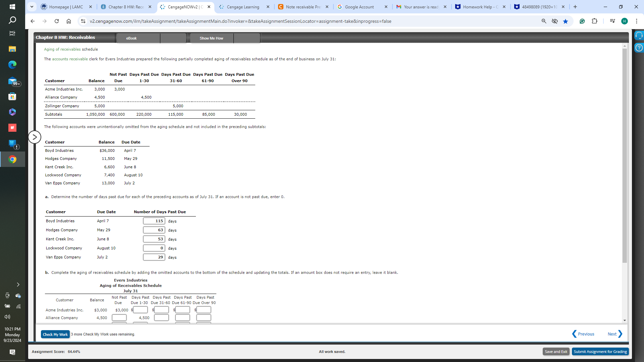This screenshot has height=362, width=644.
Task: Open the media control icon in toolbar
Action: coord(612,21)
